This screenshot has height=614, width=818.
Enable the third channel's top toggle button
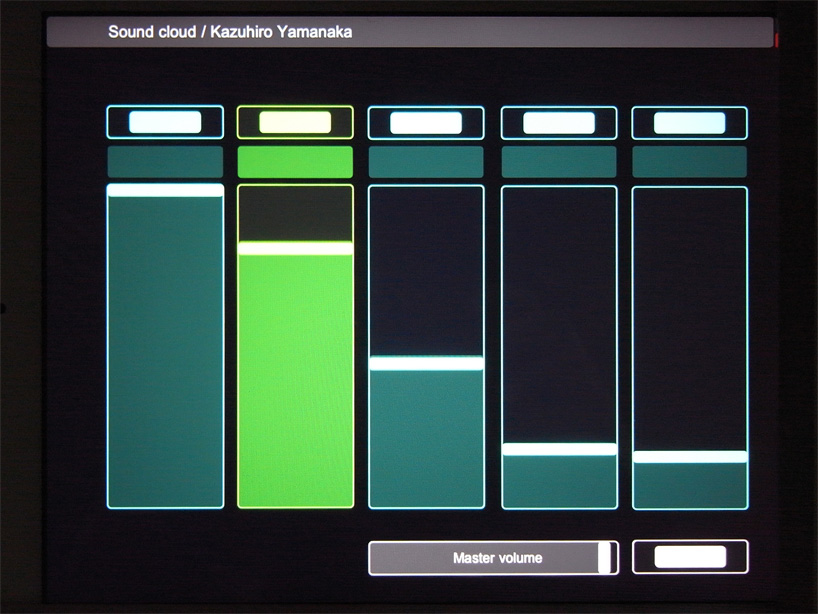426,121
